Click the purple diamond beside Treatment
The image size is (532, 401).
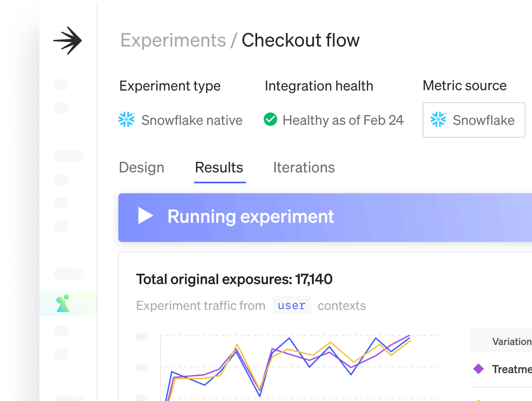[x=479, y=369]
